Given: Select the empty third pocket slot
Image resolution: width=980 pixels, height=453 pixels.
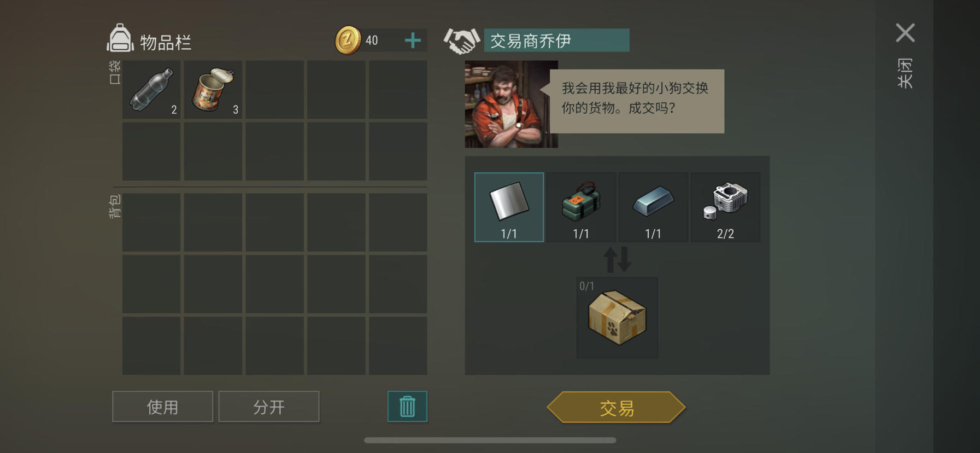Looking at the screenshot, I should point(274,90).
